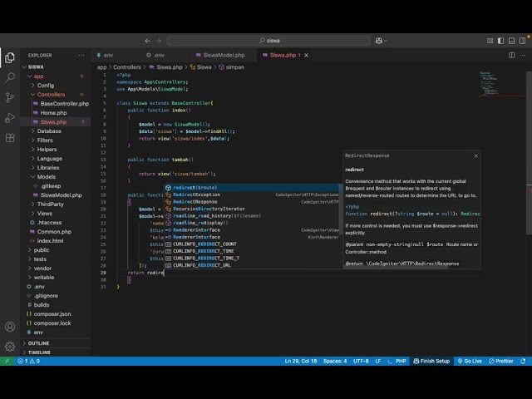Open SiswaModel.php in explorer tree
This screenshot has height=399, width=532.
(x=61, y=195)
